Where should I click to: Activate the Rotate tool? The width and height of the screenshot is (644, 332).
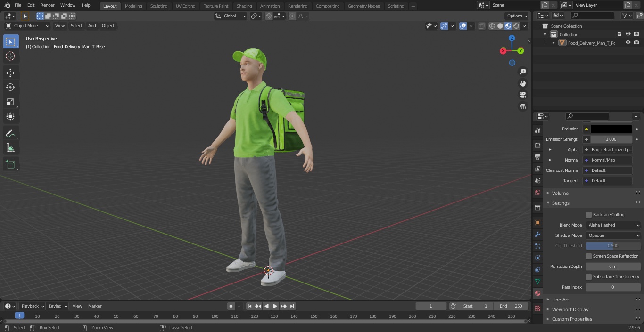coord(10,87)
